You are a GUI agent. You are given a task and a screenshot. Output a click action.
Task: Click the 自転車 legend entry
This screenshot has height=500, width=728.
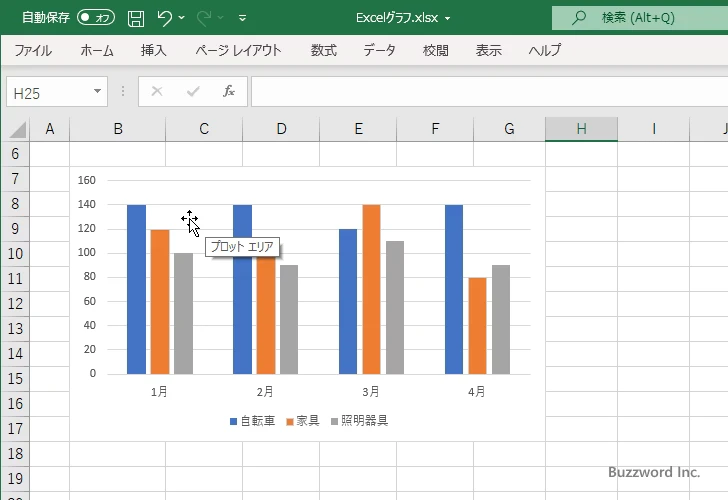click(x=253, y=421)
